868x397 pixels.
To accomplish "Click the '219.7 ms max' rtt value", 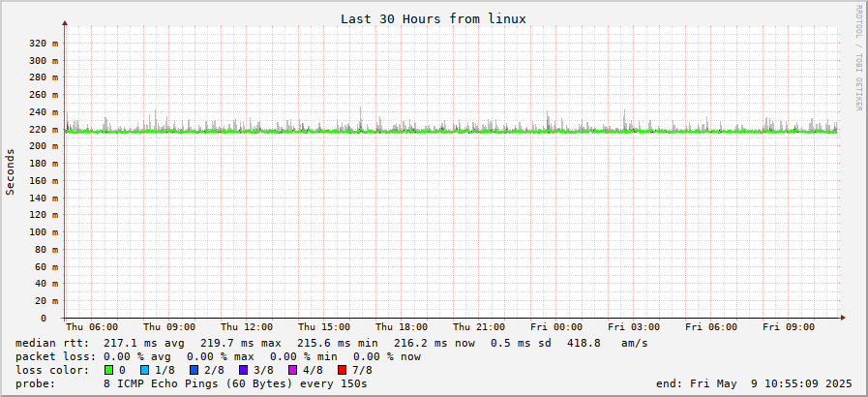I will [x=241, y=344].
